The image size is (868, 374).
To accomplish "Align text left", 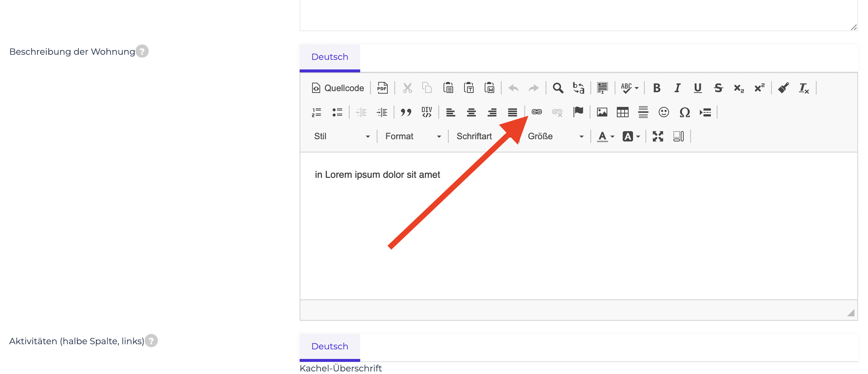I will point(451,112).
